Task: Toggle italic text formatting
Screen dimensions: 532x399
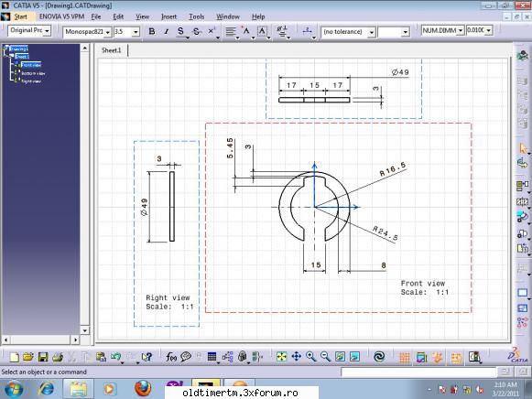Action: (167, 31)
